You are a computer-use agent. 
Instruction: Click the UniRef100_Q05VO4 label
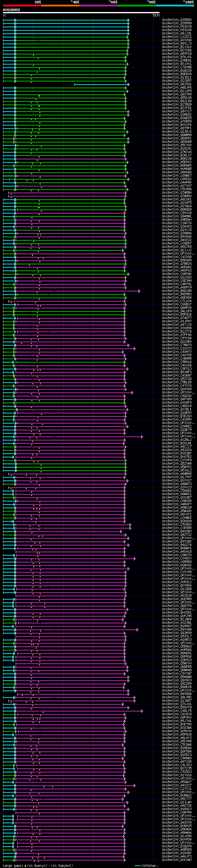(x=177, y=731)
